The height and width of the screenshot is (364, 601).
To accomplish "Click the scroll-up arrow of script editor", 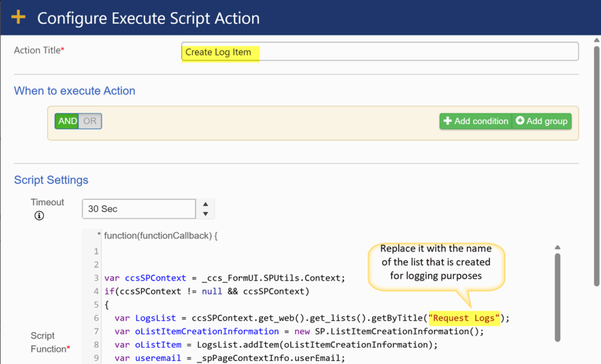I will [558, 247].
